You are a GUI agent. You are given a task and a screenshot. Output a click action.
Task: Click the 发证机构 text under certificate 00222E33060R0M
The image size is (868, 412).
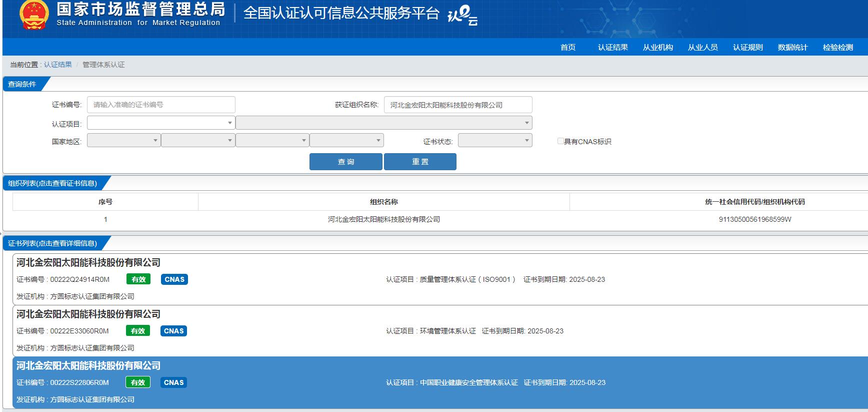[75, 348]
